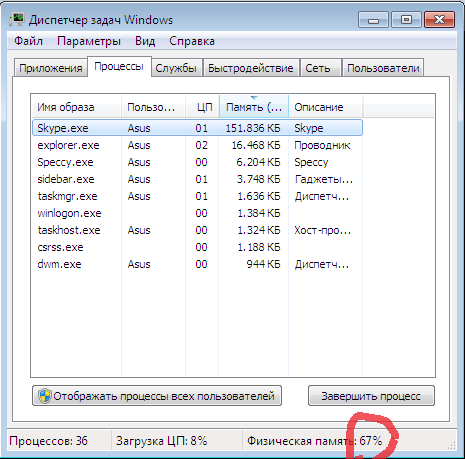Switch to the Приложения tab

(x=51, y=68)
